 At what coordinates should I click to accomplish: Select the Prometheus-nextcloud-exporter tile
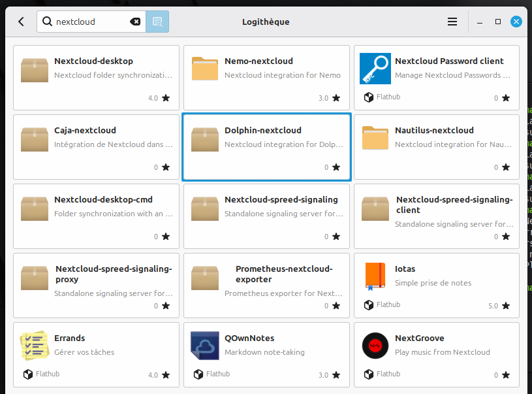click(x=266, y=285)
